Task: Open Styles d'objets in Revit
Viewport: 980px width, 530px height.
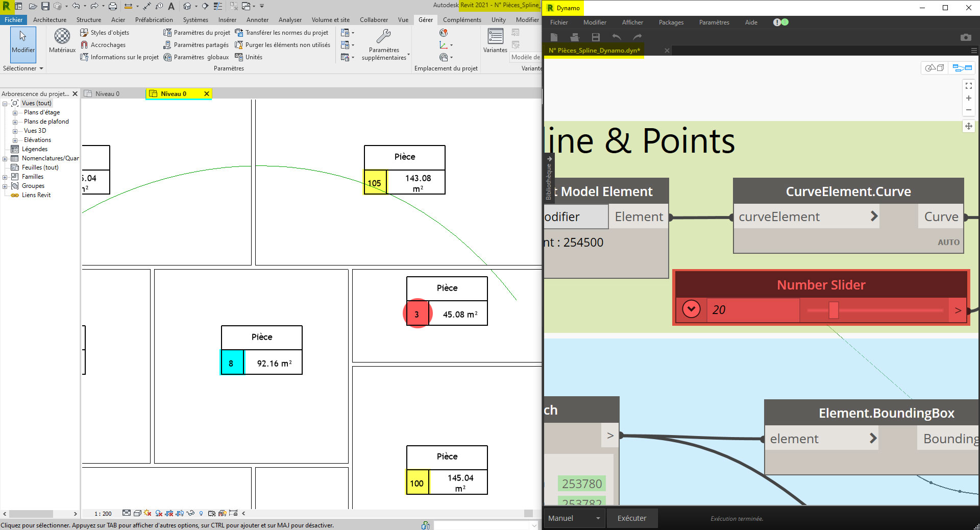Action: 105,33
